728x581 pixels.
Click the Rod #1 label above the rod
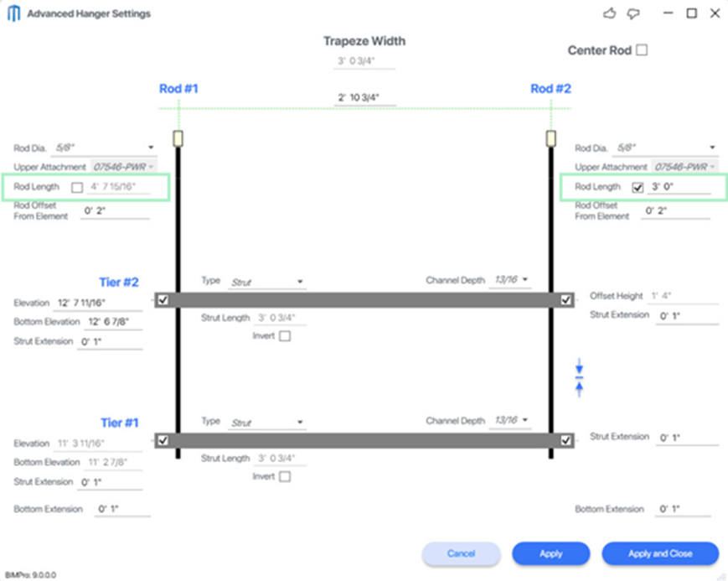pos(178,88)
